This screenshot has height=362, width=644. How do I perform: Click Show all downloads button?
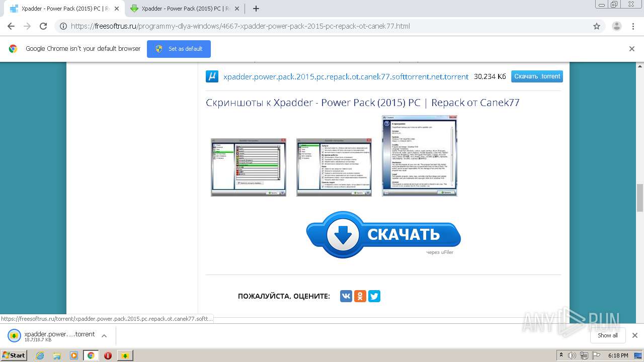coord(608,335)
